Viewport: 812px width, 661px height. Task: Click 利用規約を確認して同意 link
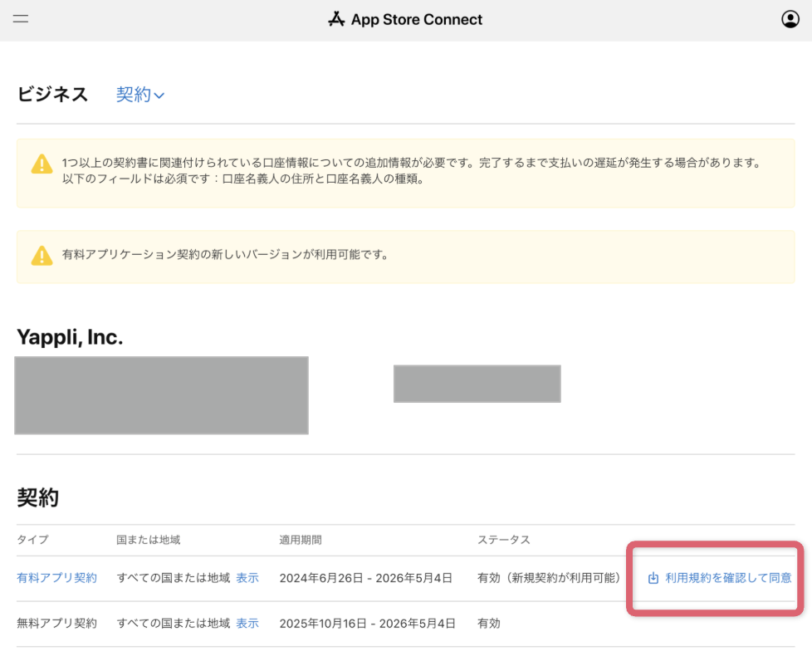click(x=728, y=578)
